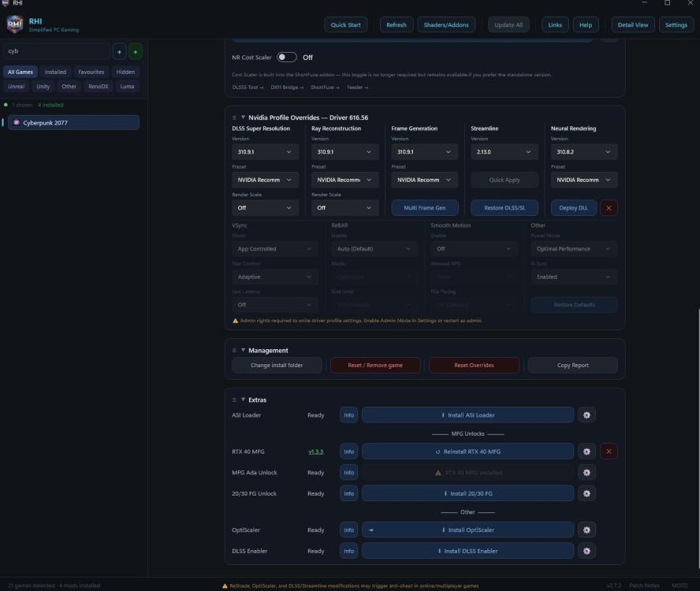Screen dimensions: 700x591
Task: Open Frame Generation version dropdown
Action: (x=424, y=152)
